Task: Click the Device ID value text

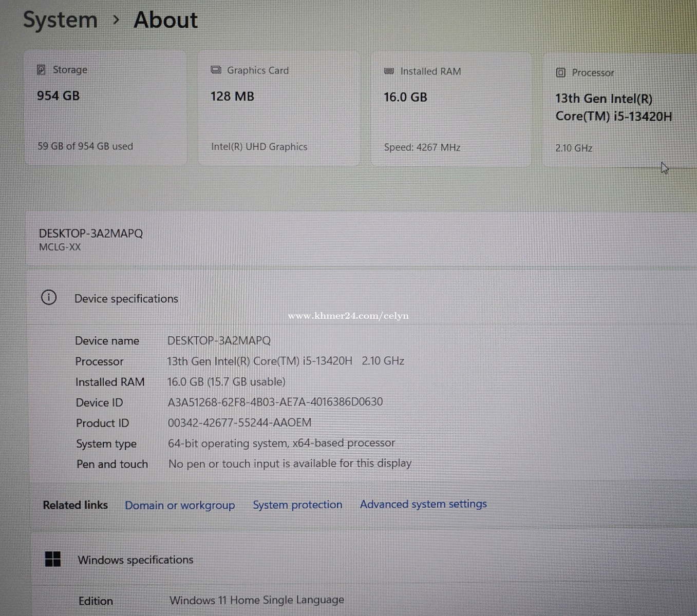Action: click(275, 402)
